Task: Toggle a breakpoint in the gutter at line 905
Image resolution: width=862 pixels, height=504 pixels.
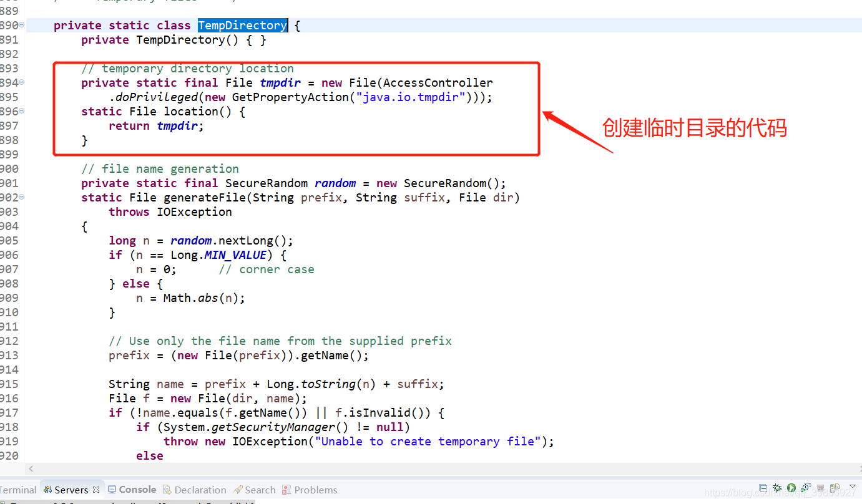Action: pos(22,240)
